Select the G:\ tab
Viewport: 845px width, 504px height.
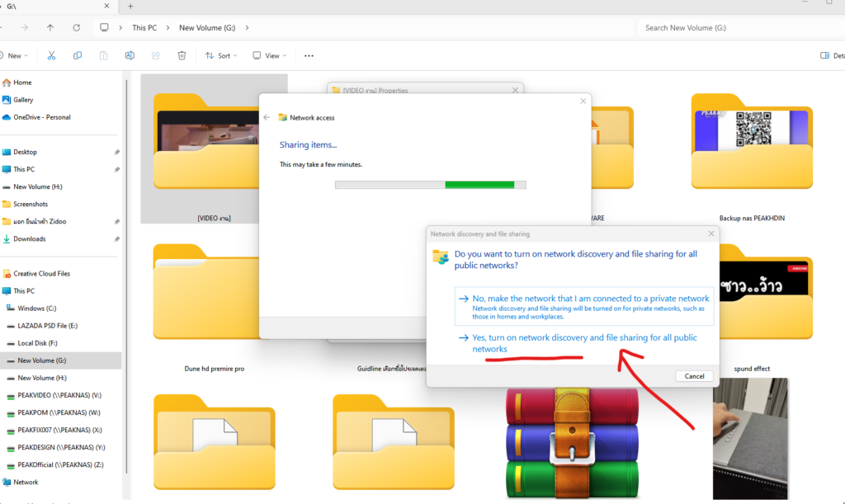57,7
